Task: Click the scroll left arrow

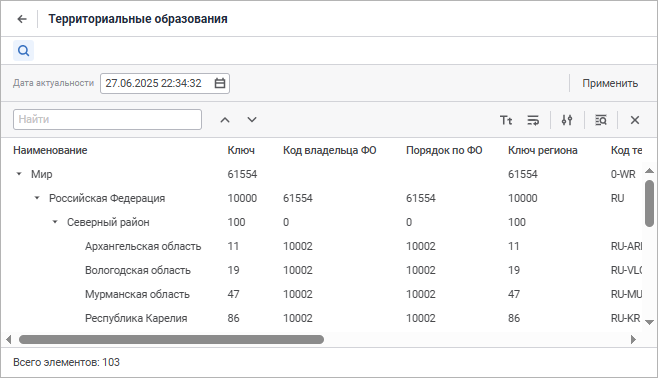Action: (x=8, y=339)
